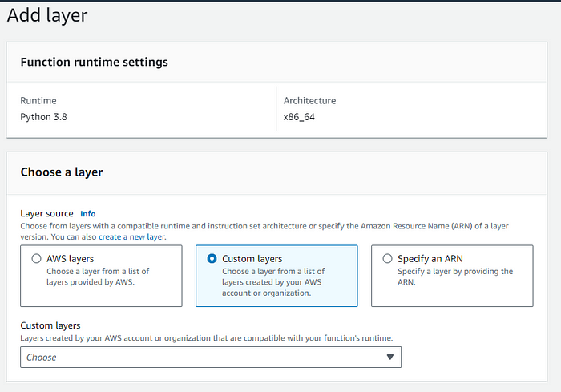Viewport: 561px width, 392px height.
Task: Select the Specify an ARN radio button
Action: (388, 259)
